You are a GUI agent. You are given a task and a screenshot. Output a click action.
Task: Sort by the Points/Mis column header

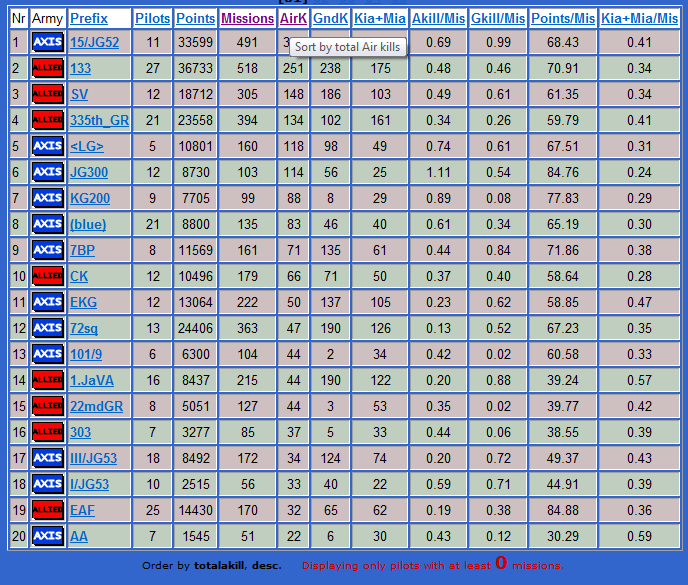pyautogui.click(x=563, y=18)
